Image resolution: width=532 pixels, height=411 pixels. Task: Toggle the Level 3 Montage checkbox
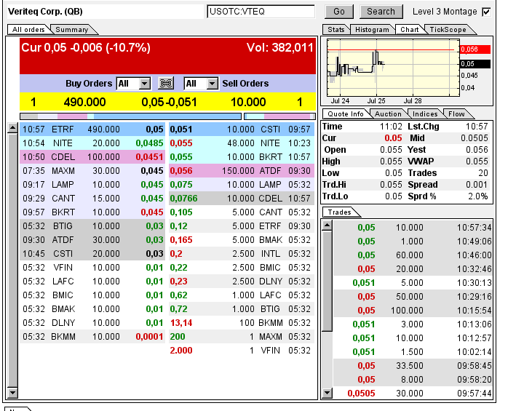click(x=486, y=12)
